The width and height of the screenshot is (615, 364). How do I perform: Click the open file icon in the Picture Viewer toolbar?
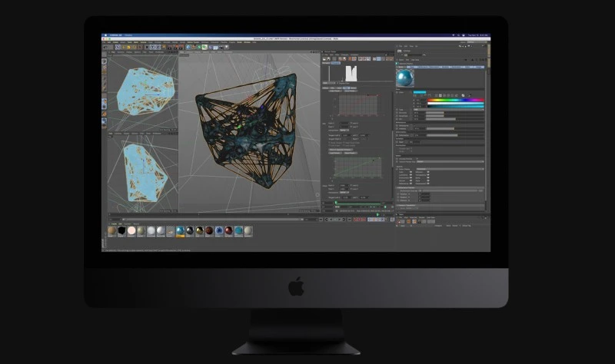click(324, 59)
